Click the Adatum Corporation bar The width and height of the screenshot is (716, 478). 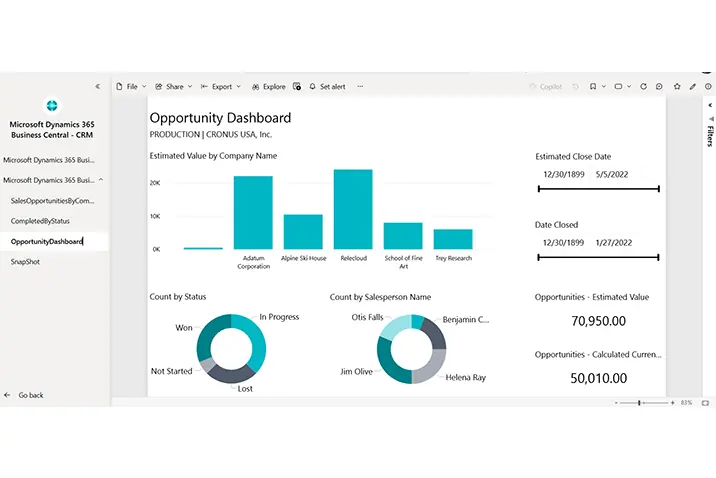[253, 212]
